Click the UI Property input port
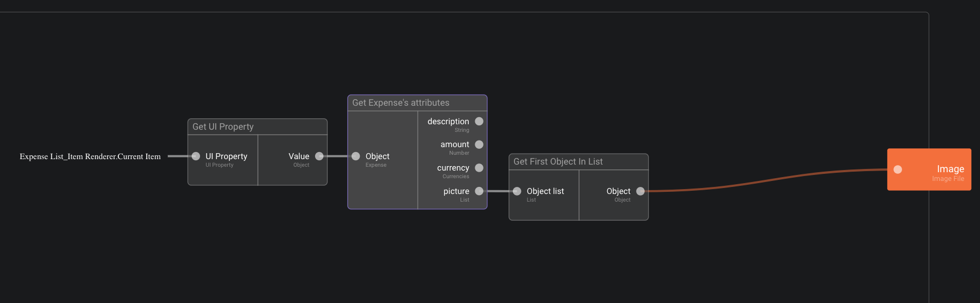980x303 pixels. (196, 156)
